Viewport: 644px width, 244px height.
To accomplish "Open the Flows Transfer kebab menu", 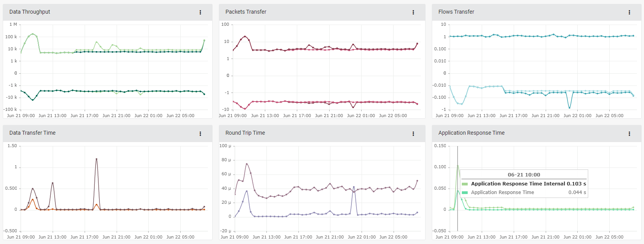I will click(x=629, y=12).
